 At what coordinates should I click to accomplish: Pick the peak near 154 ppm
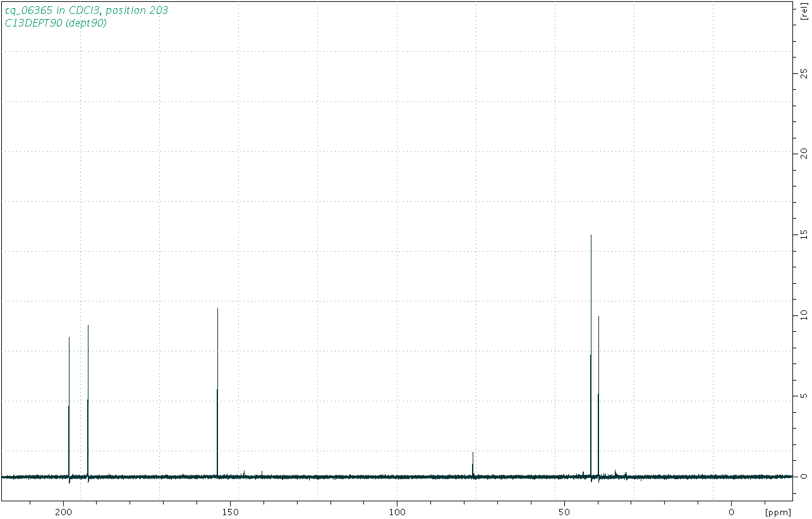point(217,392)
